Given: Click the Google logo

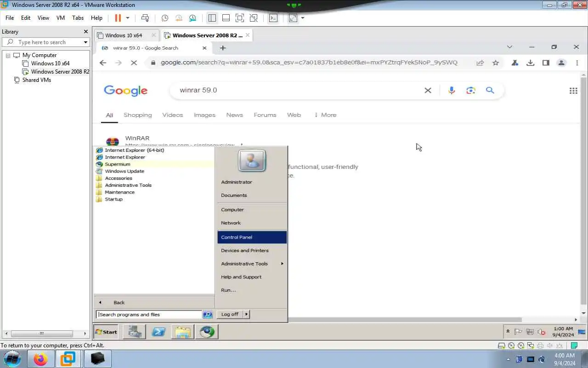Looking at the screenshot, I should pos(125,91).
